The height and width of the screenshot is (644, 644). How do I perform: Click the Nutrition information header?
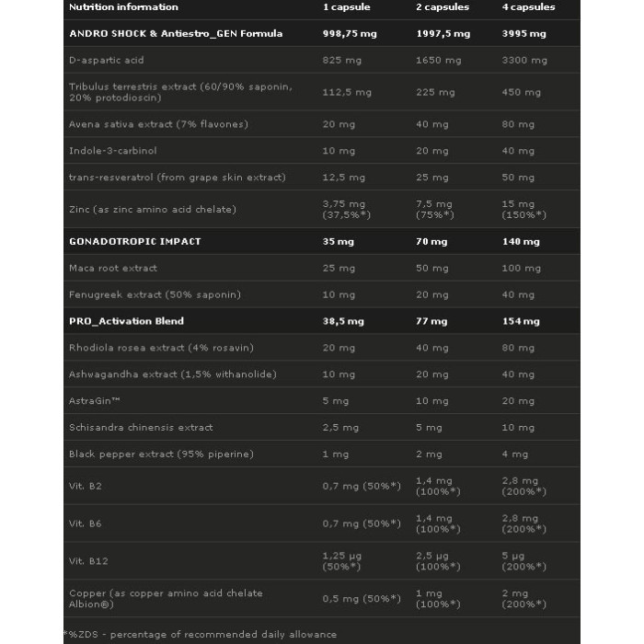[x=123, y=7]
